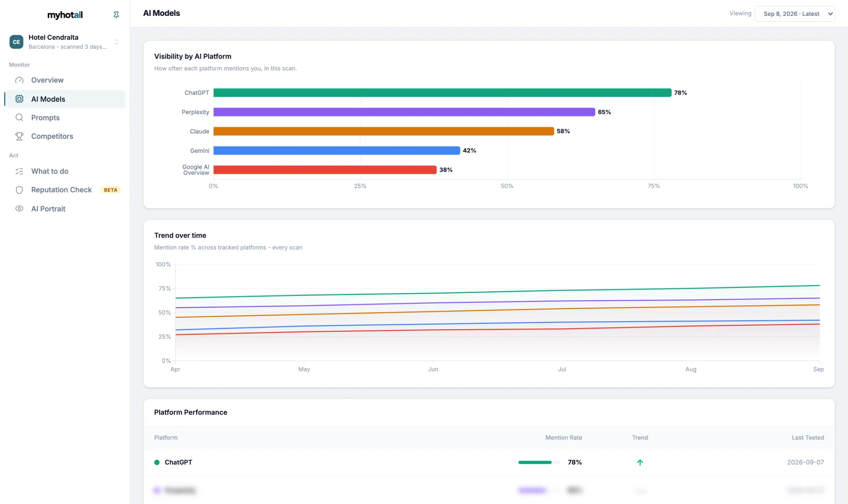Viewport: 848px width, 504px height.
Task: Click the ChatGPT green visibility bar
Action: [x=442, y=93]
